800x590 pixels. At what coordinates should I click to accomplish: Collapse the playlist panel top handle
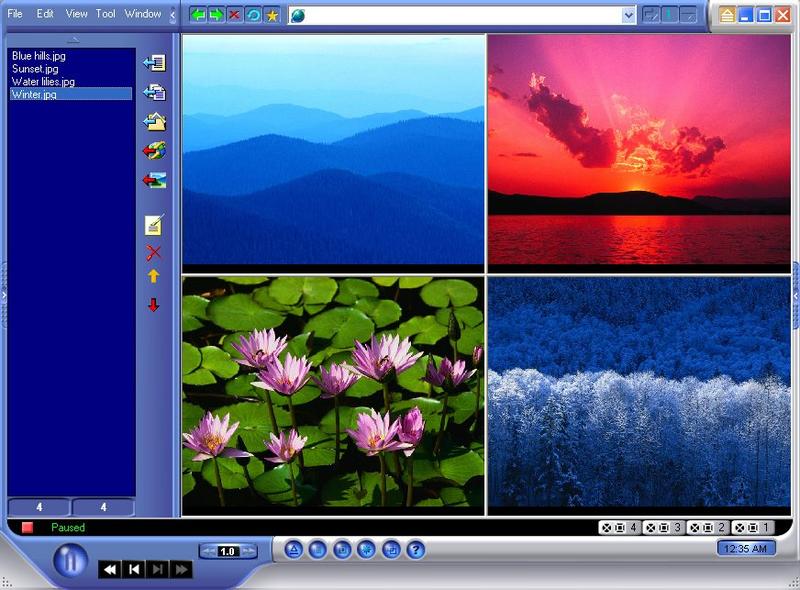pyautogui.click(x=74, y=40)
